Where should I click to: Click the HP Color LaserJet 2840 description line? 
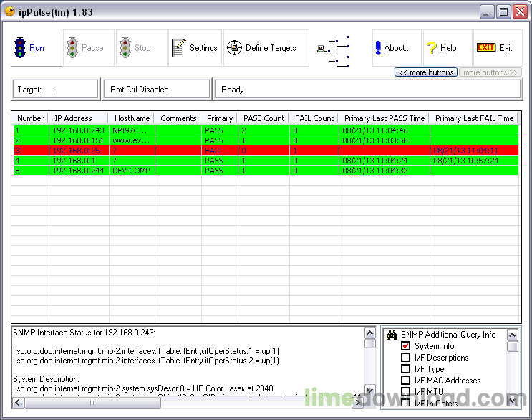(143, 388)
